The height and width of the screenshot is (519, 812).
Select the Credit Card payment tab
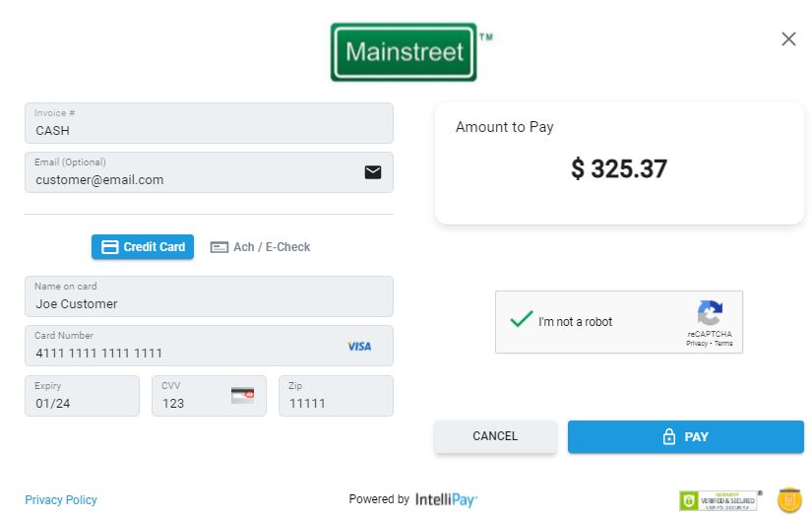pos(143,247)
